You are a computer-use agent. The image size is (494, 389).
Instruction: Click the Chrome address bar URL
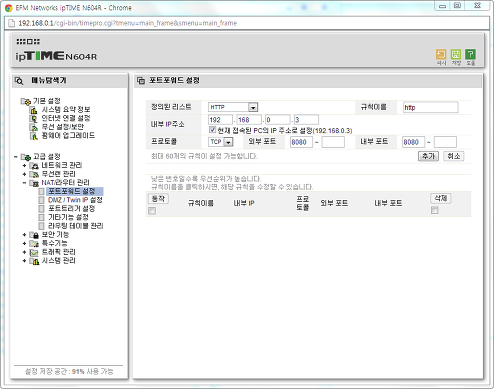[128, 23]
